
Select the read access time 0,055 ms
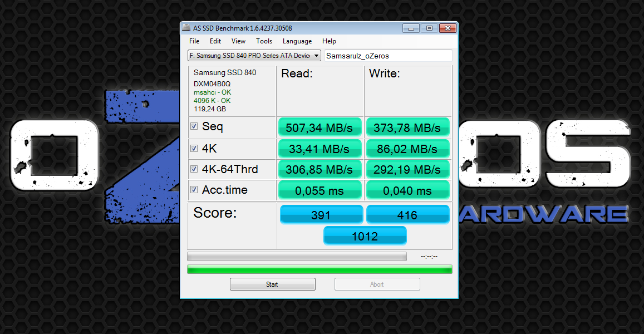pyautogui.click(x=319, y=190)
